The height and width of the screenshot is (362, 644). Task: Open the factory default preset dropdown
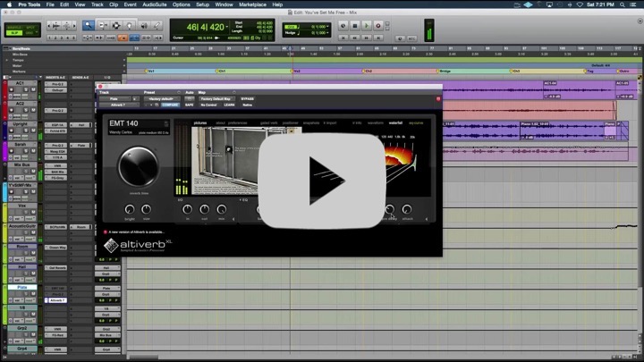pyautogui.click(x=162, y=99)
